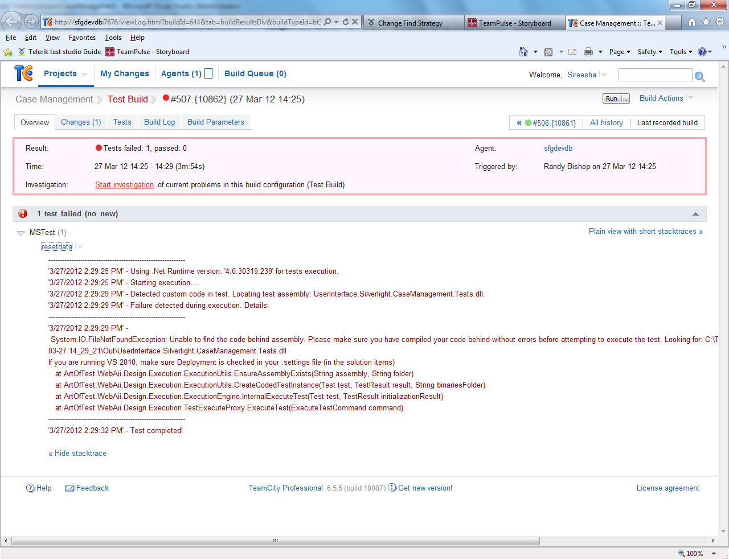Click the blue Help question mark icon in command bar
Viewport: 729px width, 560px height.
[x=702, y=52]
